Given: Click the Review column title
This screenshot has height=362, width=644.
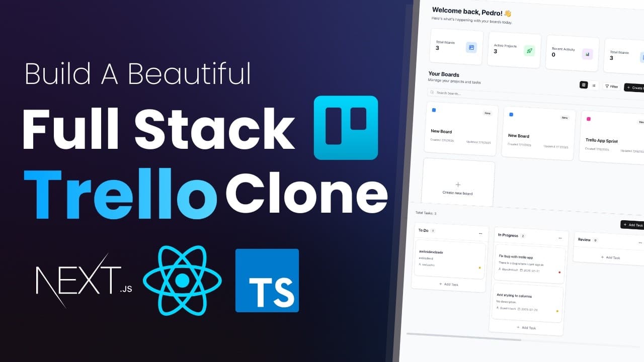Looking at the screenshot, I should [584, 240].
